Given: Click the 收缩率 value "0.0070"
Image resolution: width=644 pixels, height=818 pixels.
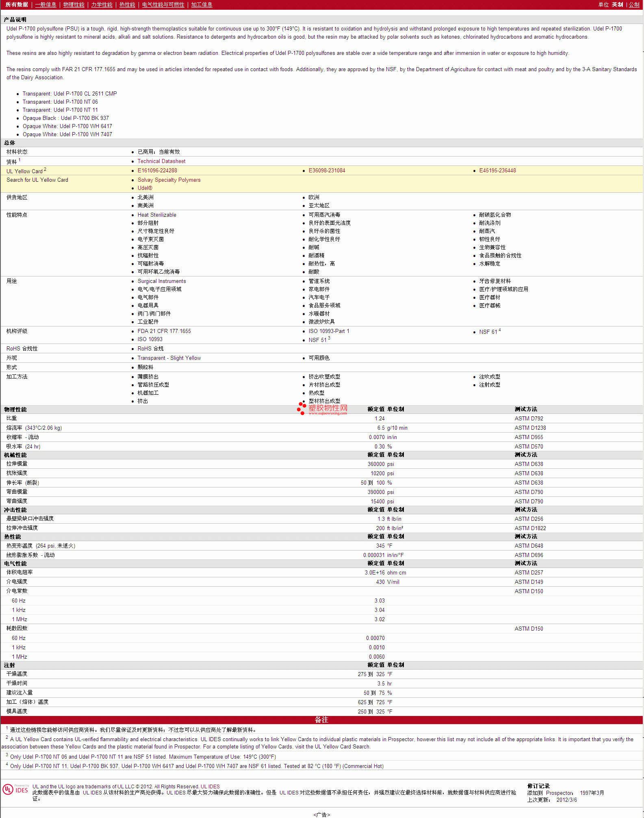Looking at the screenshot, I should pyautogui.click(x=377, y=437).
